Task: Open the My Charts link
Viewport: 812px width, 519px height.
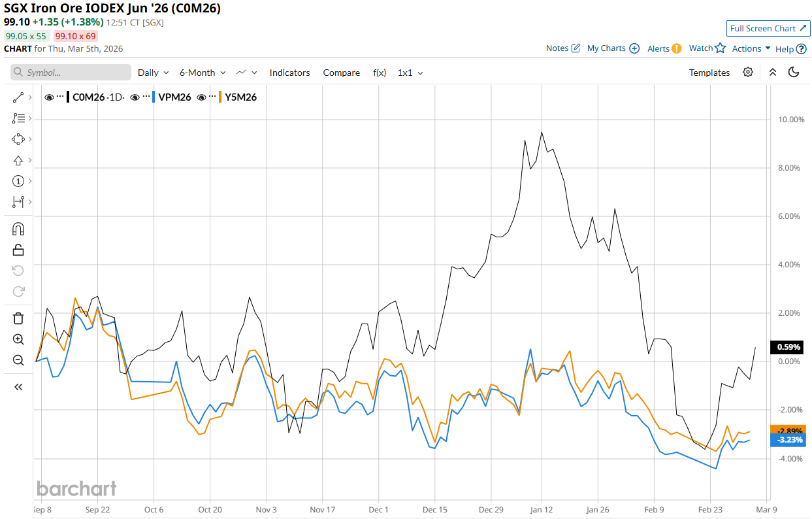Action: point(613,48)
